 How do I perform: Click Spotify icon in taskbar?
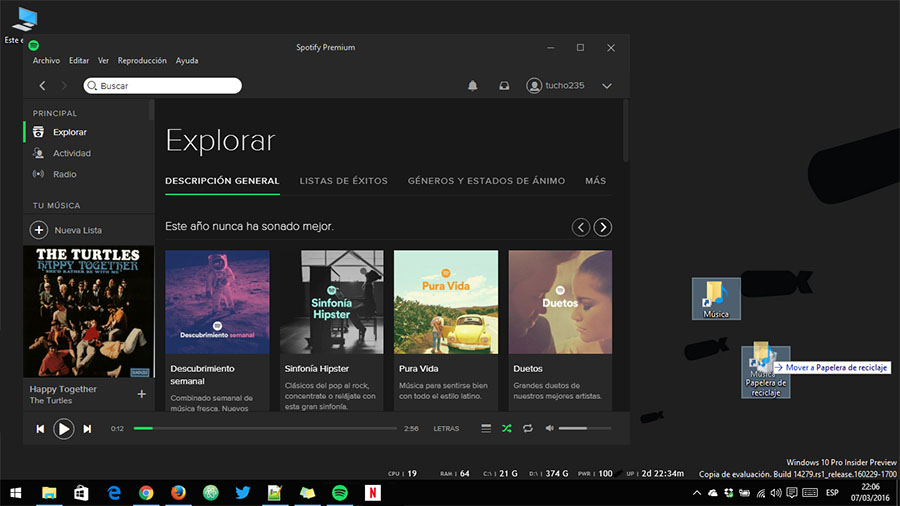[340, 493]
